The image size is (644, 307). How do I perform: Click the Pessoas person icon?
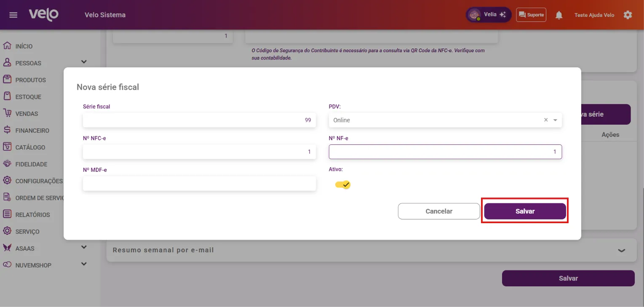[7, 63]
